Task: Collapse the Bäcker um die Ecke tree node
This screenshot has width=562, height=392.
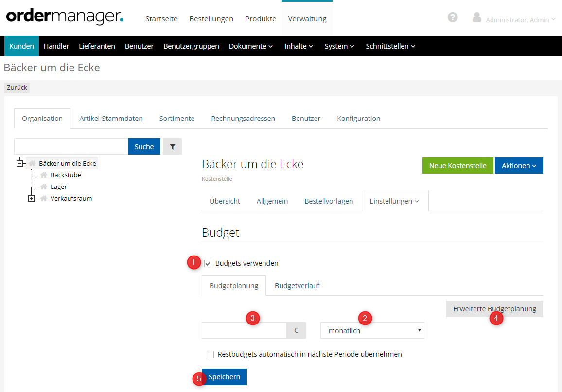Action: tap(19, 164)
